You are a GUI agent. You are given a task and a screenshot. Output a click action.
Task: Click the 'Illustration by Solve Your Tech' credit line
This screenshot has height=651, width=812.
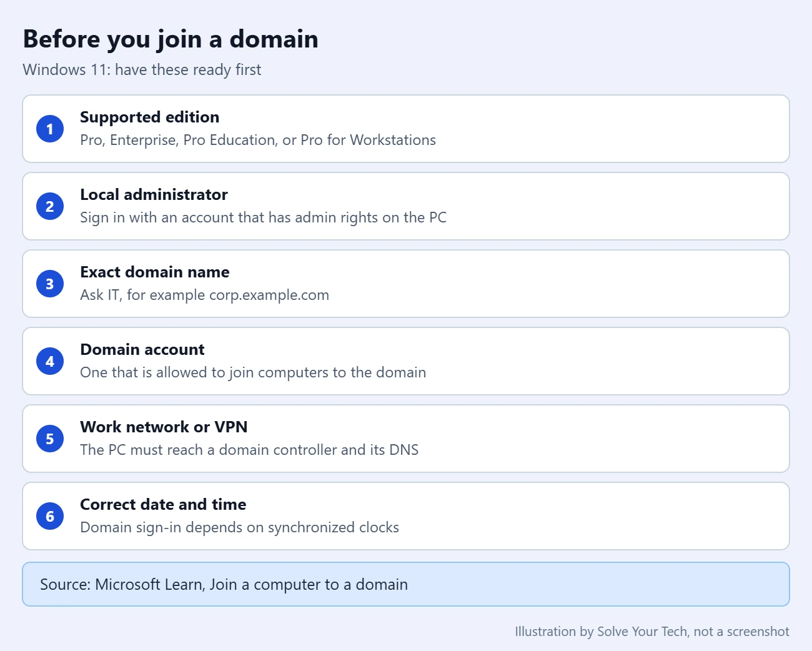pos(652,632)
